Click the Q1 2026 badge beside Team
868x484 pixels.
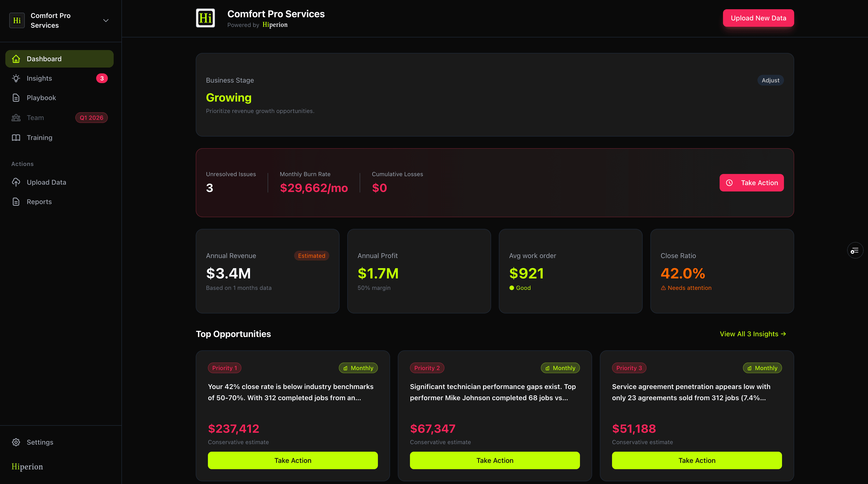[91, 118]
